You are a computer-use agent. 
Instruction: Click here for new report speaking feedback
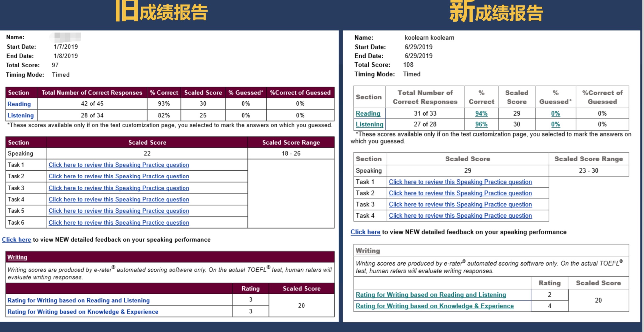point(365,232)
